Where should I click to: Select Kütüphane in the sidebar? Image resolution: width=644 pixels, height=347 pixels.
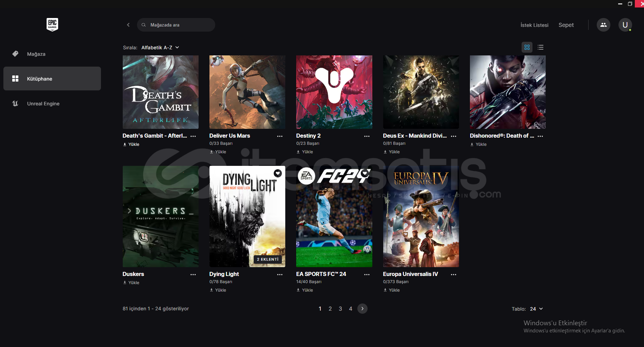click(x=52, y=79)
